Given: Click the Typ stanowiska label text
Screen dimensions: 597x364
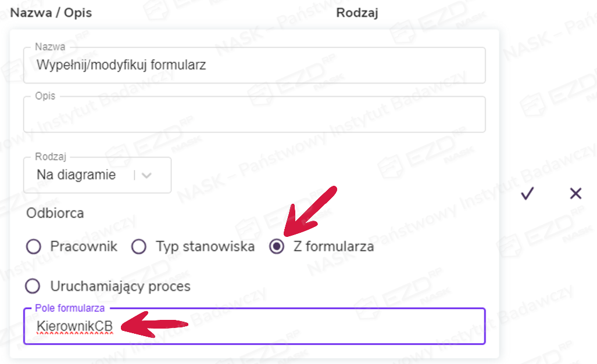Looking at the screenshot, I should point(205,247).
